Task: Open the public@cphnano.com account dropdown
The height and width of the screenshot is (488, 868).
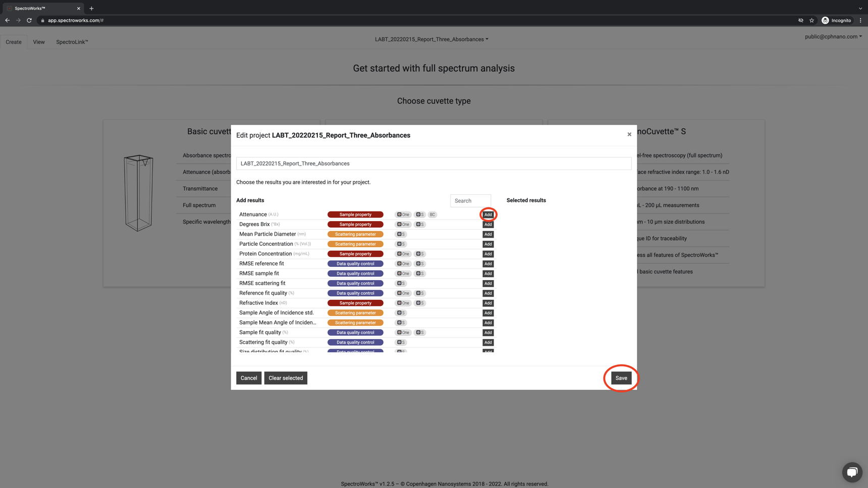Action: point(833,37)
